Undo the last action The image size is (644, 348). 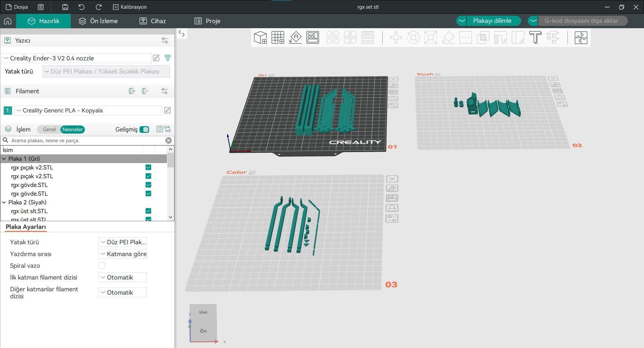click(x=82, y=7)
